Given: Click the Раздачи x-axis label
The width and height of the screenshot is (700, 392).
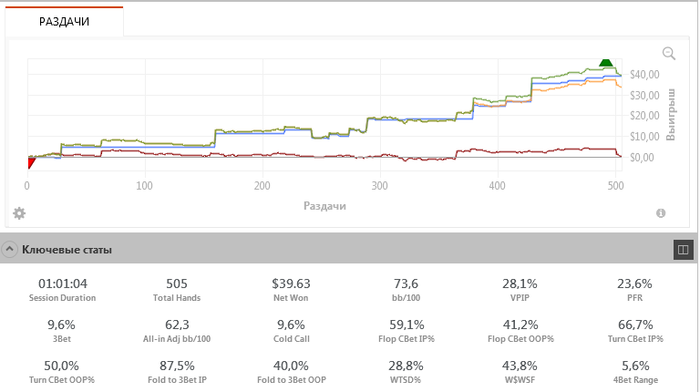Looking at the screenshot, I should click(325, 206).
